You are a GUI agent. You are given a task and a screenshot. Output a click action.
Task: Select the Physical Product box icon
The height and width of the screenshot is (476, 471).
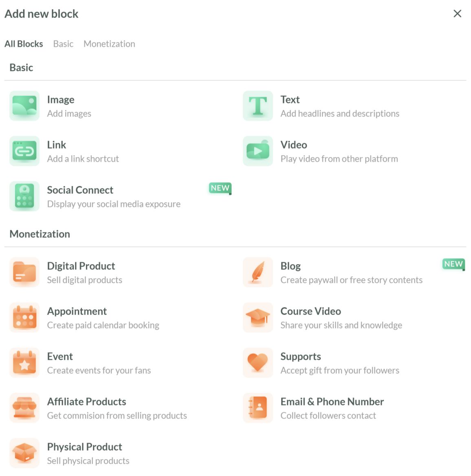coord(24,453)
